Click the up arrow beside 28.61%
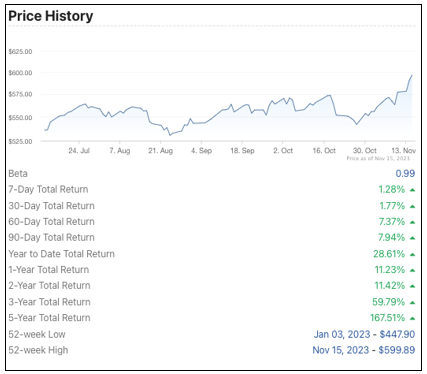427x374 pixels. pos(412,255)
